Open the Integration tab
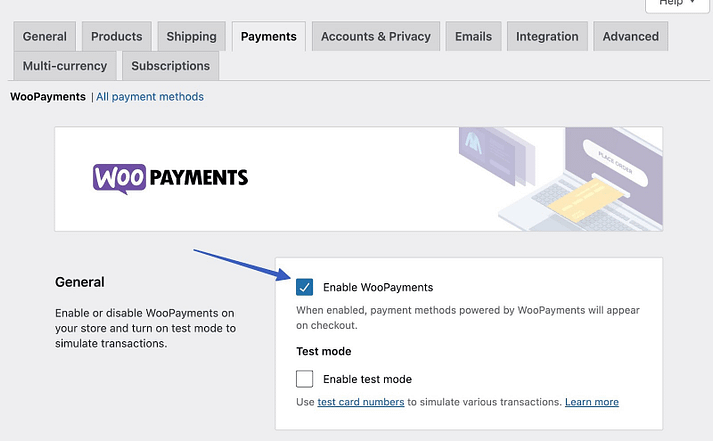Image resolution: width=713 pixels, height=441 pixels. point(547,37)
